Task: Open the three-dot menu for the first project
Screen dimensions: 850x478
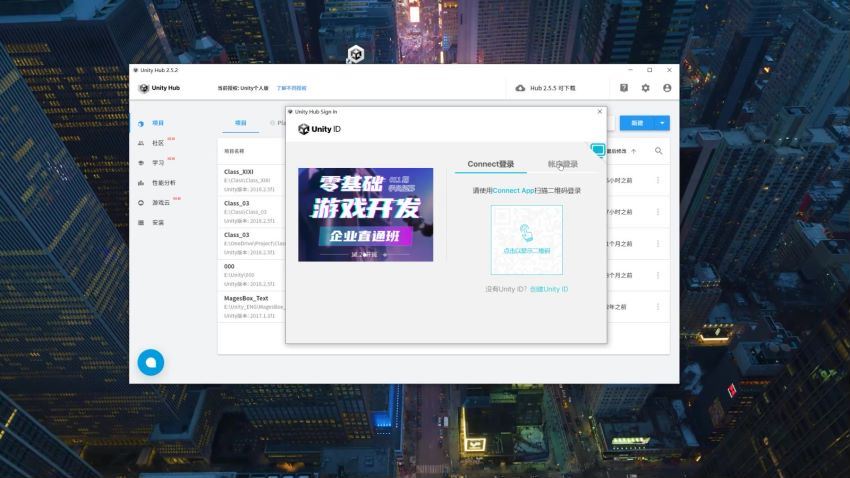Action: point(658,180)
